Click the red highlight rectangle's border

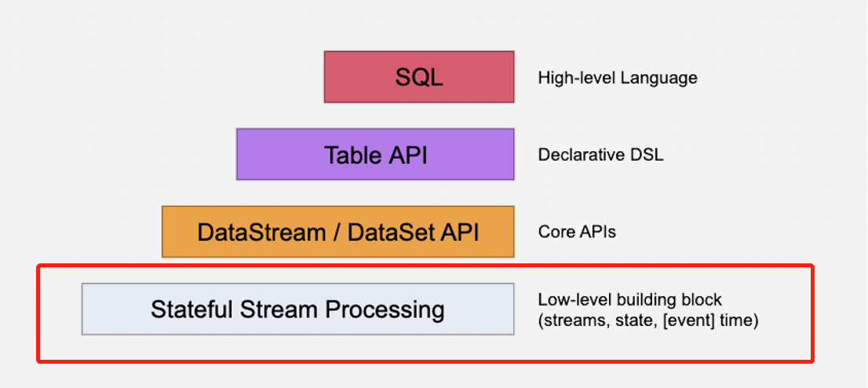click(x=424, y=267)
